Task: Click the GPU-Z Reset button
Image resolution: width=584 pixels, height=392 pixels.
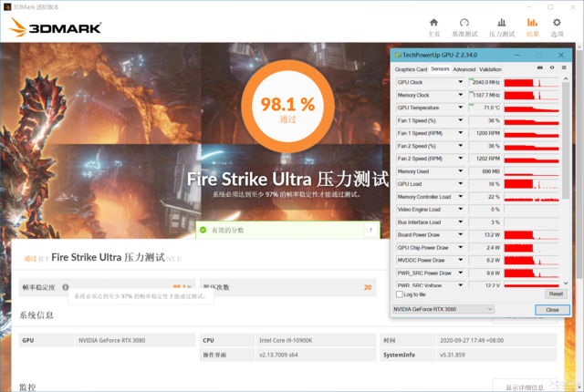Action: pos(556,294)
